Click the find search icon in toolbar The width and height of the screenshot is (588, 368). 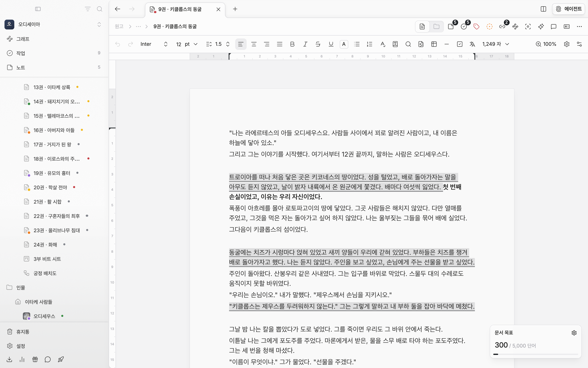pyautogui.click(x=408, y=44)
